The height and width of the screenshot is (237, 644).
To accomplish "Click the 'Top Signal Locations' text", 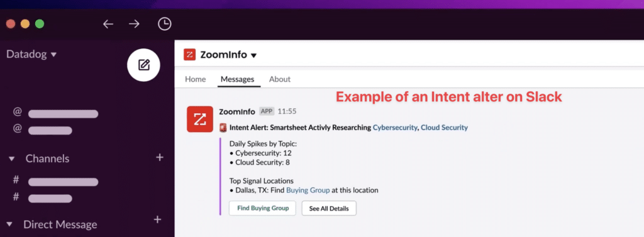I will (261, 180).
